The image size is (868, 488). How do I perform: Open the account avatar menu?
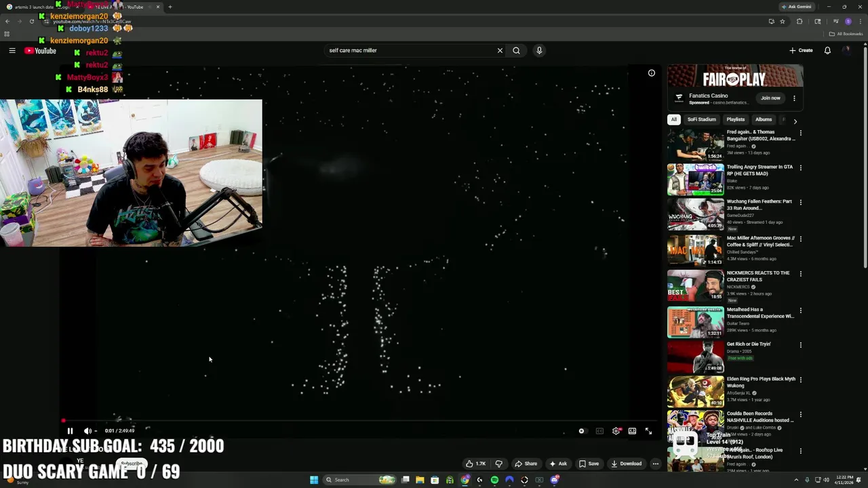pyautogui.click(x=846, y=50)
